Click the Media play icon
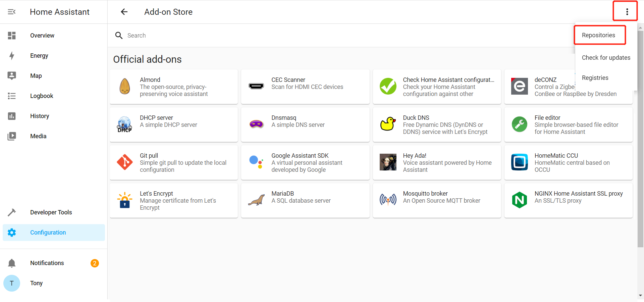Viewport: 644px width, 302px height. 12,136
